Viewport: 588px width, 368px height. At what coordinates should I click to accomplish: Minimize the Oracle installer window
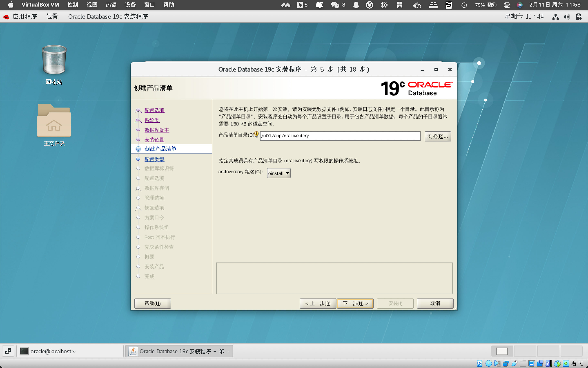422,70
